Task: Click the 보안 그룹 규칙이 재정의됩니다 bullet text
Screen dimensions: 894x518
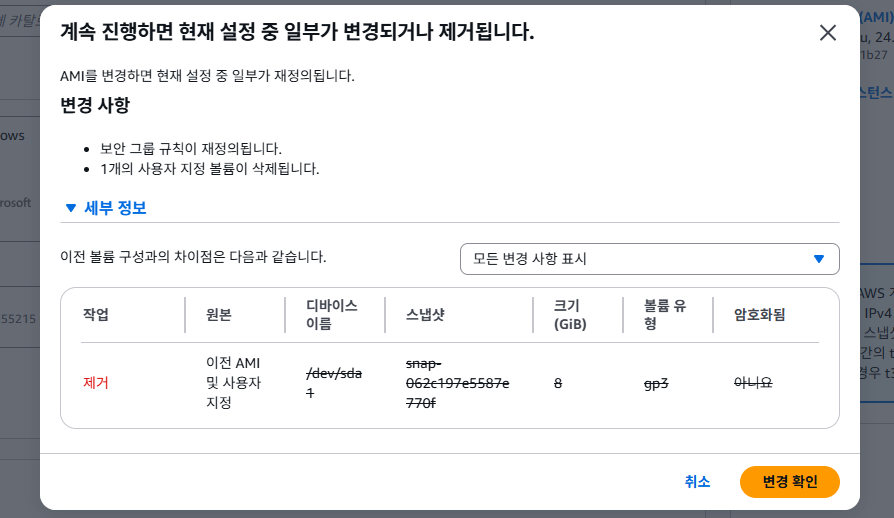Action: pyautogui.click(x=190, y=148)
